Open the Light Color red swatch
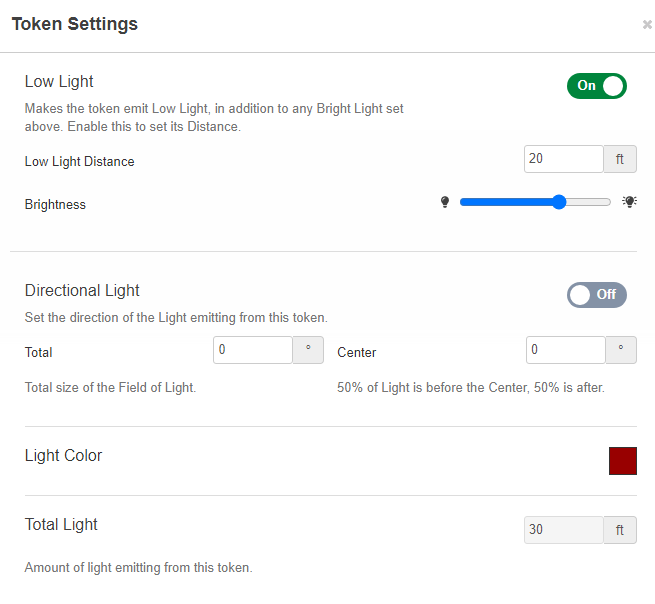This screenshot has width=655, height=604. click(x=622, y=461)
